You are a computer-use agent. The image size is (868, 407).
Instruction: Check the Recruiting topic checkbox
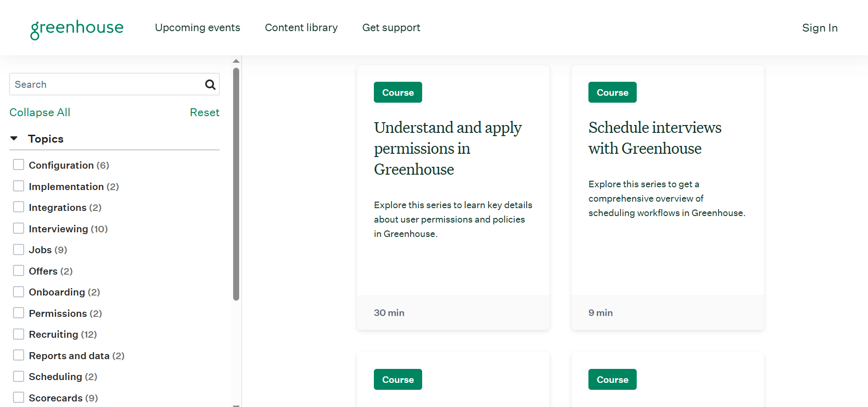click(19, 334)
